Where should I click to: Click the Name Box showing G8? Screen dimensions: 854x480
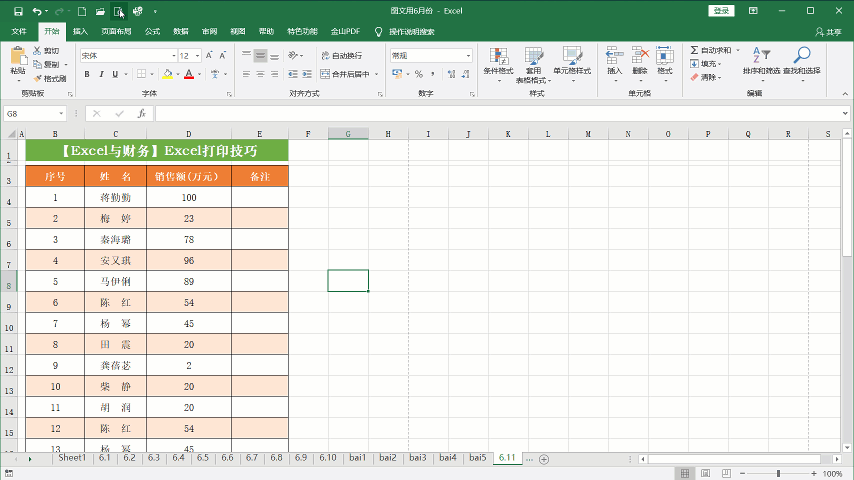click(x=30, y=114)
